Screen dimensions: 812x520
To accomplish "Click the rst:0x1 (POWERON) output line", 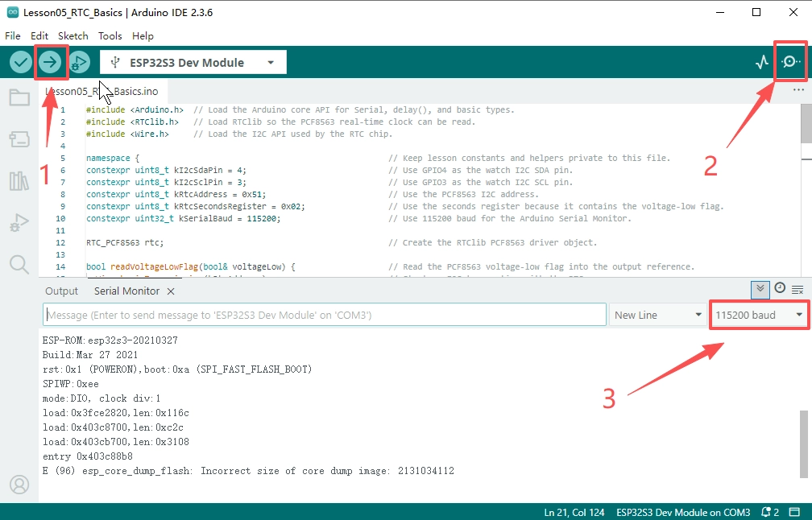I will pos(177,369).
